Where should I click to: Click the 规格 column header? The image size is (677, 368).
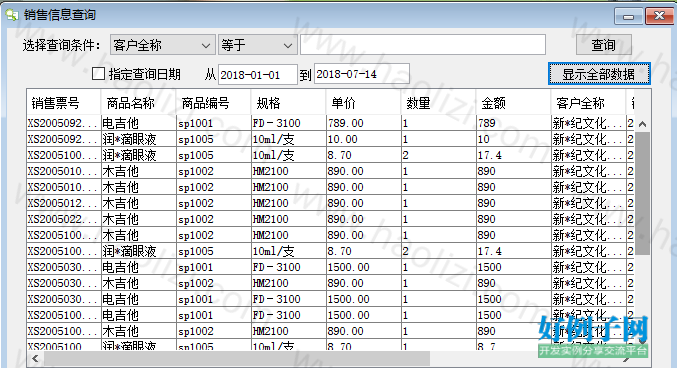coord(288,103)
